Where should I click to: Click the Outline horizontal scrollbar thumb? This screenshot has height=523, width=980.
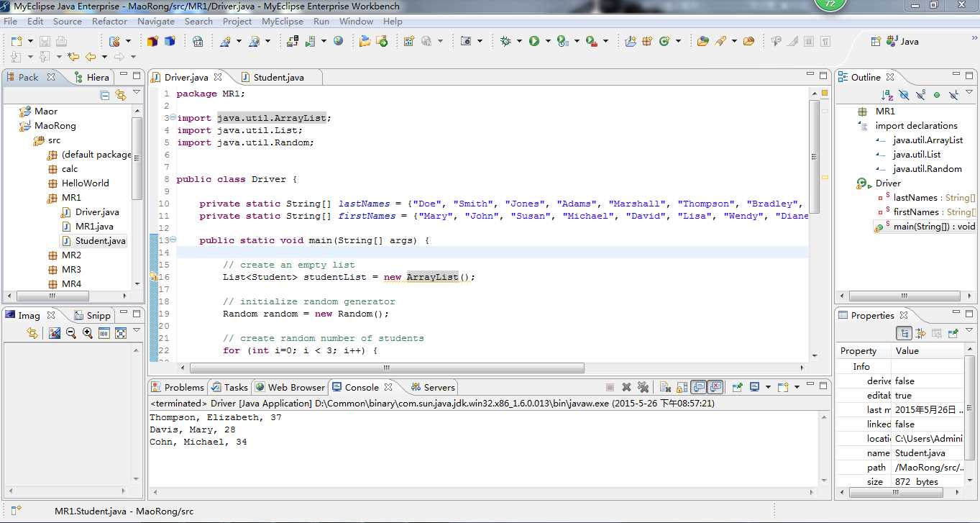coord(905,296)
